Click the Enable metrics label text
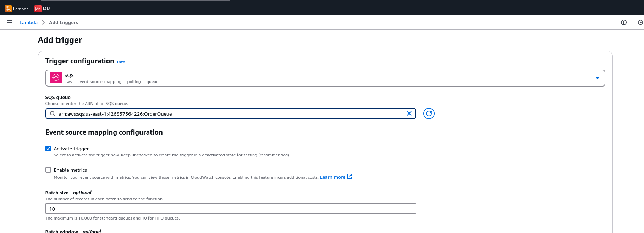This screenshot has width=644, height=233. coord(70,170)
